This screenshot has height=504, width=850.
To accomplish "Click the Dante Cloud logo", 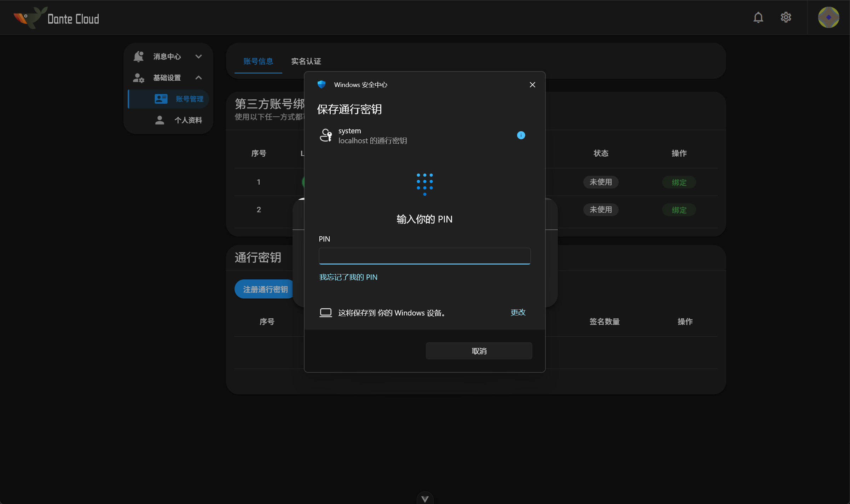I will pos(56,17).
